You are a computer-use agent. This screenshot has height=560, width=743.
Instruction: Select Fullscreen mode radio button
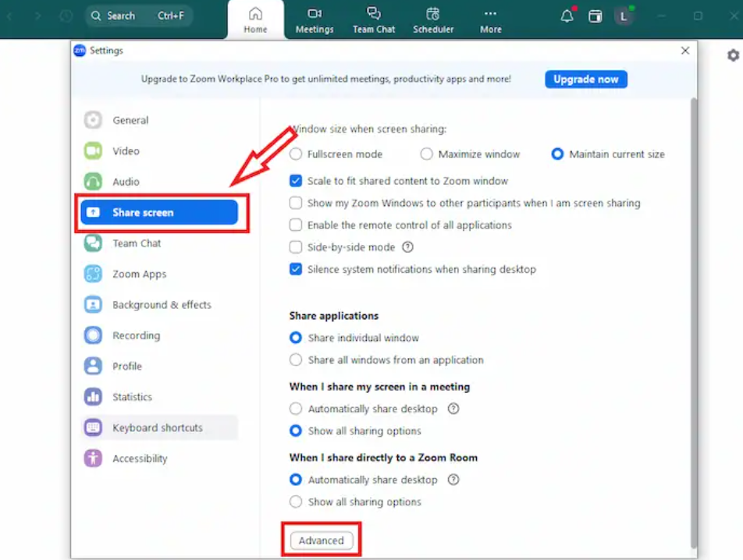coord(296,154)
